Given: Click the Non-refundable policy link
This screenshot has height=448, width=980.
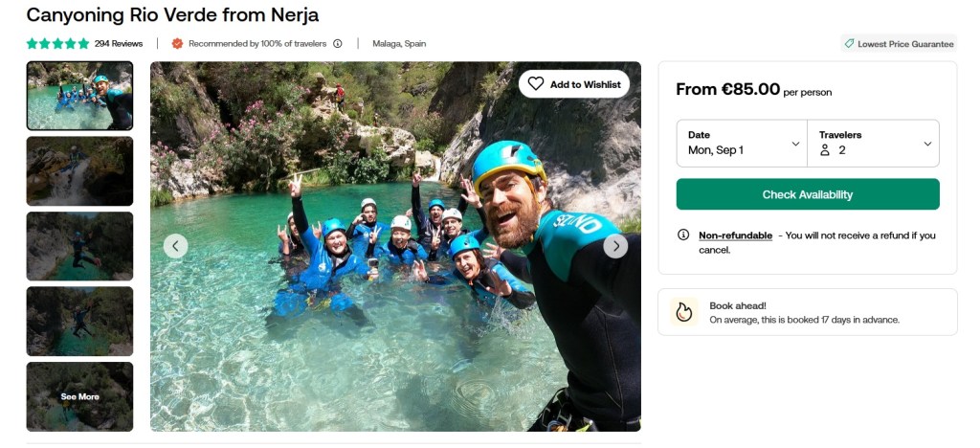Looking at the screenshot, I should point(735,235).
